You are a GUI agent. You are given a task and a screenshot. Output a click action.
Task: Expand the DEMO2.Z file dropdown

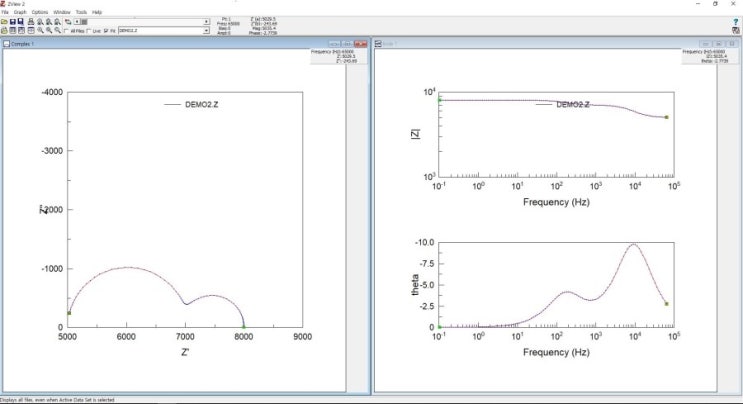click(207, 31)
